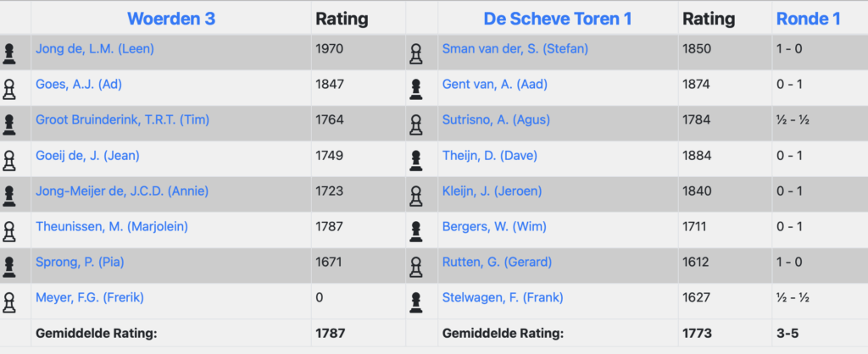Image resolution: width=868 pixels, height=354 pixels.
Task: Click black pawn icon beside Tim Groot Bruinderink
Action: [9, 124]
